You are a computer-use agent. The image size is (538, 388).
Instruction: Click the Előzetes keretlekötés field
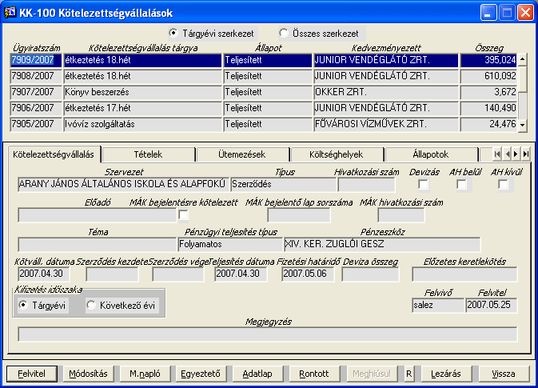[465, 274]
